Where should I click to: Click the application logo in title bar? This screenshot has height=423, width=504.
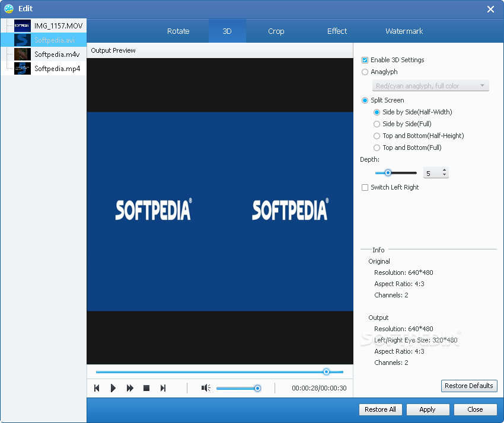point(9,9)
